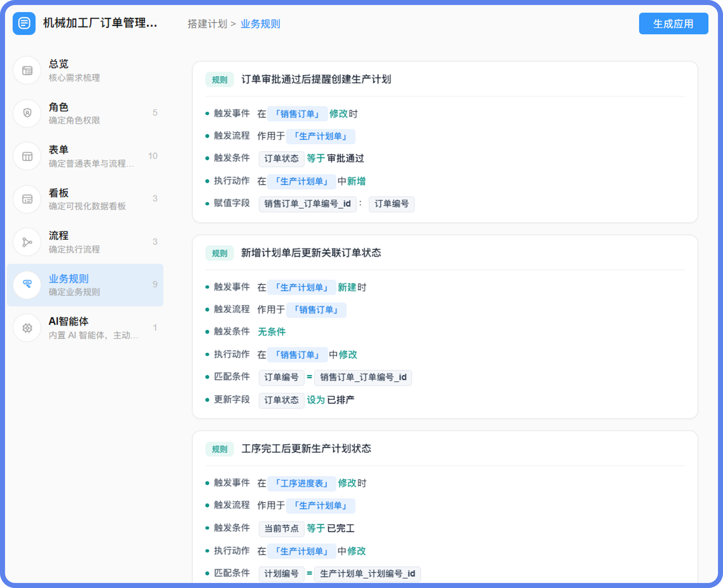Click the 规则 tag of 工序完工后更新生产计划状态
Screen dimensions: 723x588
[x=219, y=449]
